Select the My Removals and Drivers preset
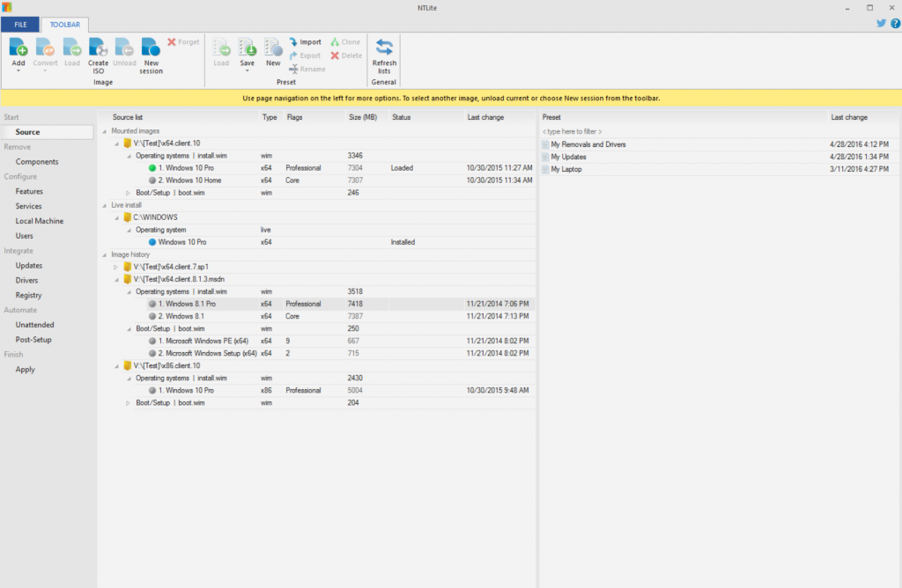 pos(588,144)
